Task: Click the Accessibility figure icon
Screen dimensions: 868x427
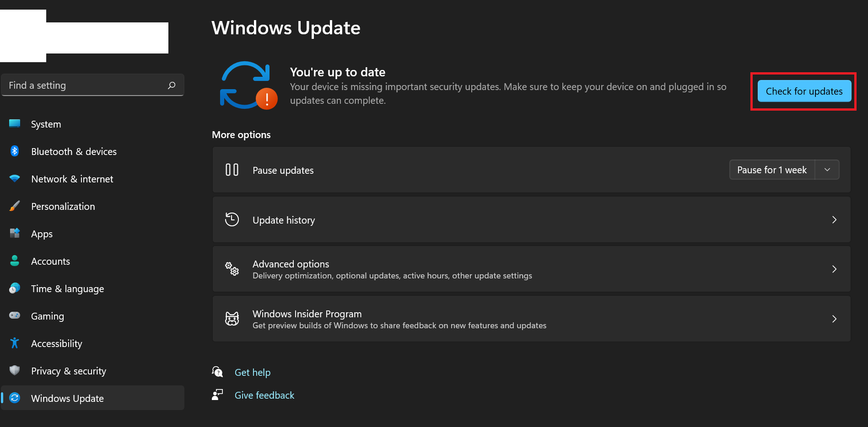Action: pos(15,343)
